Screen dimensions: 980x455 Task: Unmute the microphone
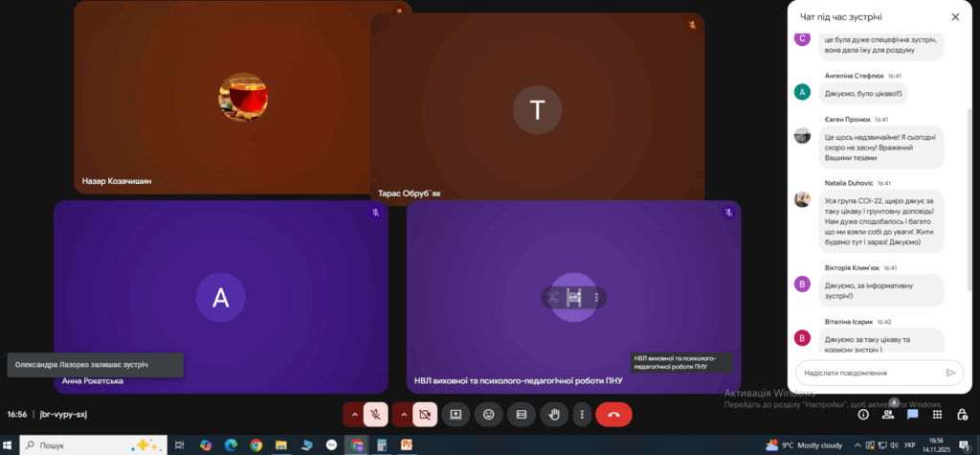click(375, 415)
